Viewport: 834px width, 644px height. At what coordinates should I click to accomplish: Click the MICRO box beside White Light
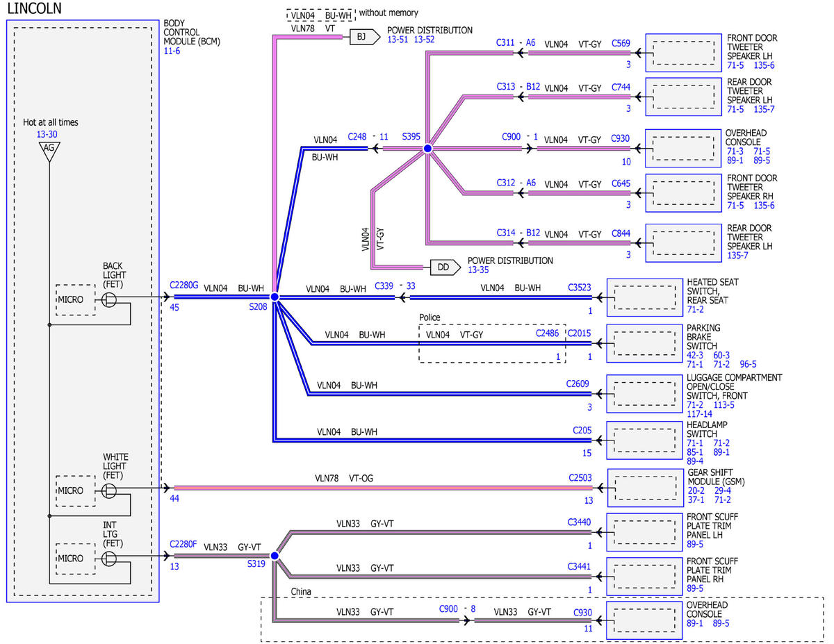tap(76, 490)
